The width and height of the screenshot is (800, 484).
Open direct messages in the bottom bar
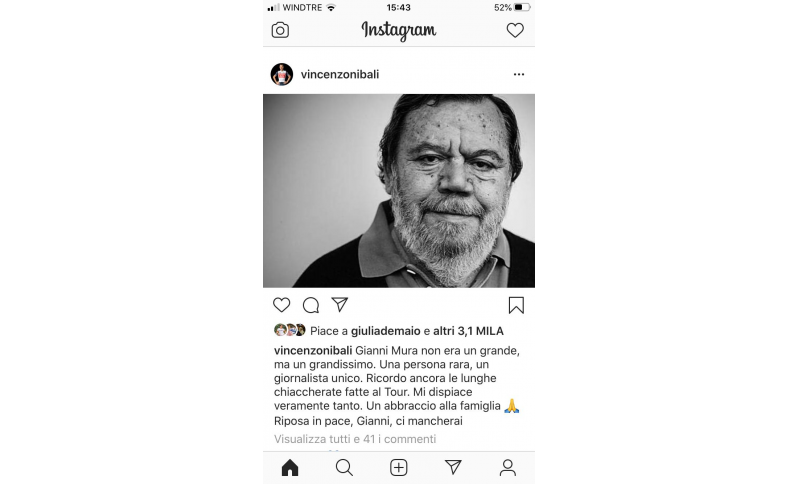(453, 467)
